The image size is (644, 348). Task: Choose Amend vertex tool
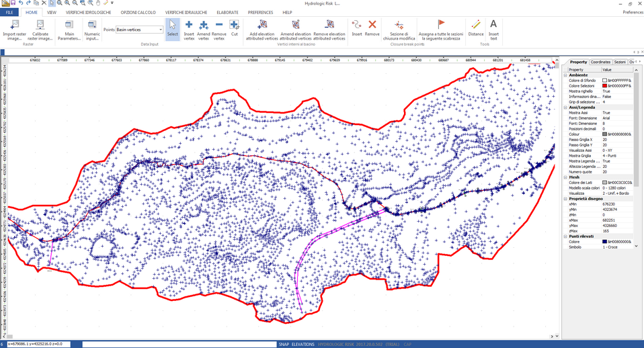point(203,30)
